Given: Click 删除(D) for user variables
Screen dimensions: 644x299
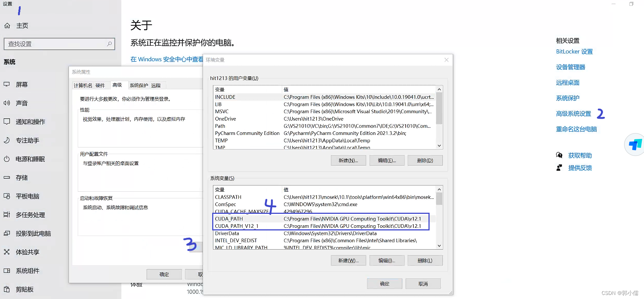Looking at the screenshot, I should click(425, 160).
